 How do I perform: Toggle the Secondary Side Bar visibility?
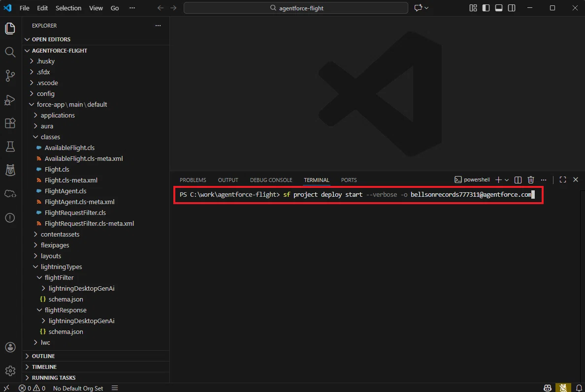(512, 8)
